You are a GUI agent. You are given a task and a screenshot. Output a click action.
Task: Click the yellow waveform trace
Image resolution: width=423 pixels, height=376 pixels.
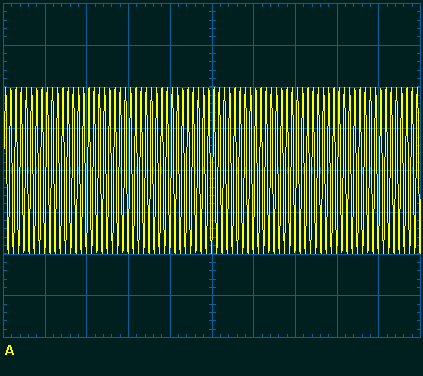[212, 170]
